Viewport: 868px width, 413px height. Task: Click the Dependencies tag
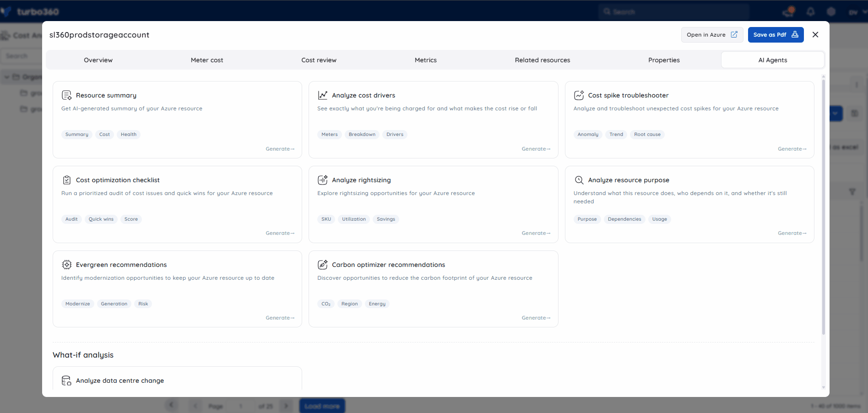(x=624, y=219)
